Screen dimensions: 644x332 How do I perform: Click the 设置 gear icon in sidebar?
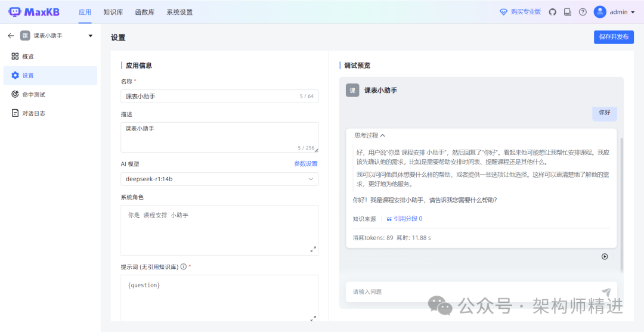click(x=15, y=76)
